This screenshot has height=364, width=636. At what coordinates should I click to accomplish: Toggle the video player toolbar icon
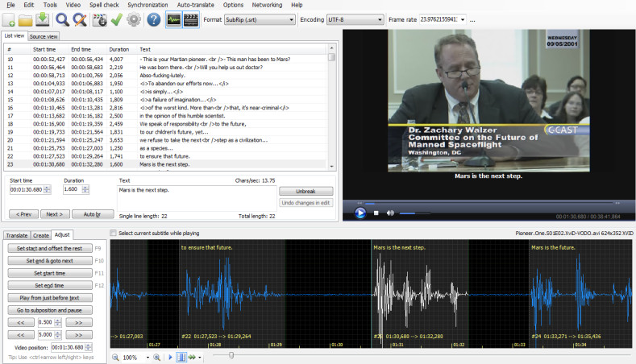click(x=191, y=19)
